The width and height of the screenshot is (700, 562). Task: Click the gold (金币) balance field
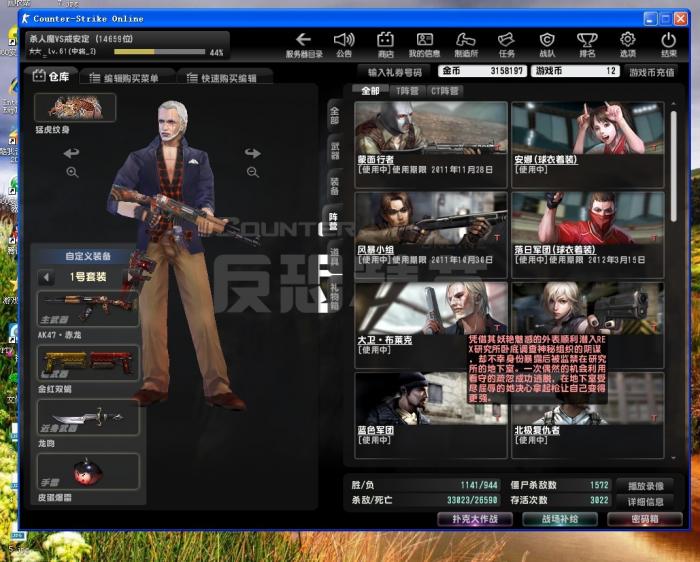pos(482,71)
